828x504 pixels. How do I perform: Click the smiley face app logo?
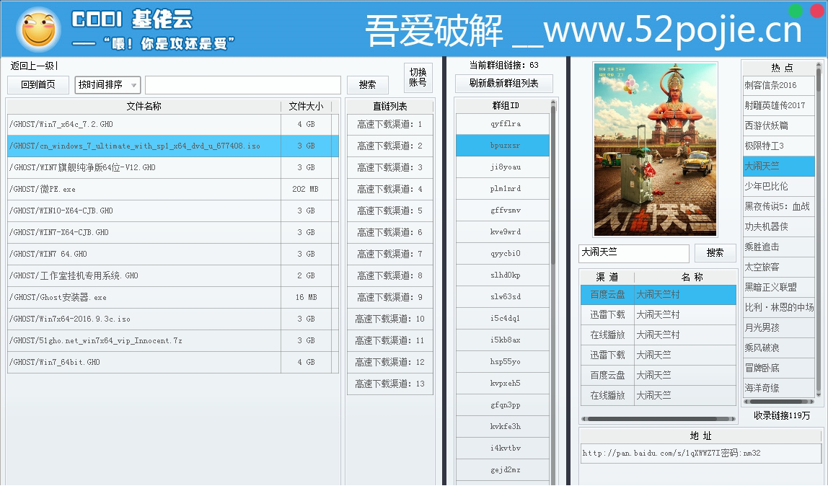click(38, 29)
